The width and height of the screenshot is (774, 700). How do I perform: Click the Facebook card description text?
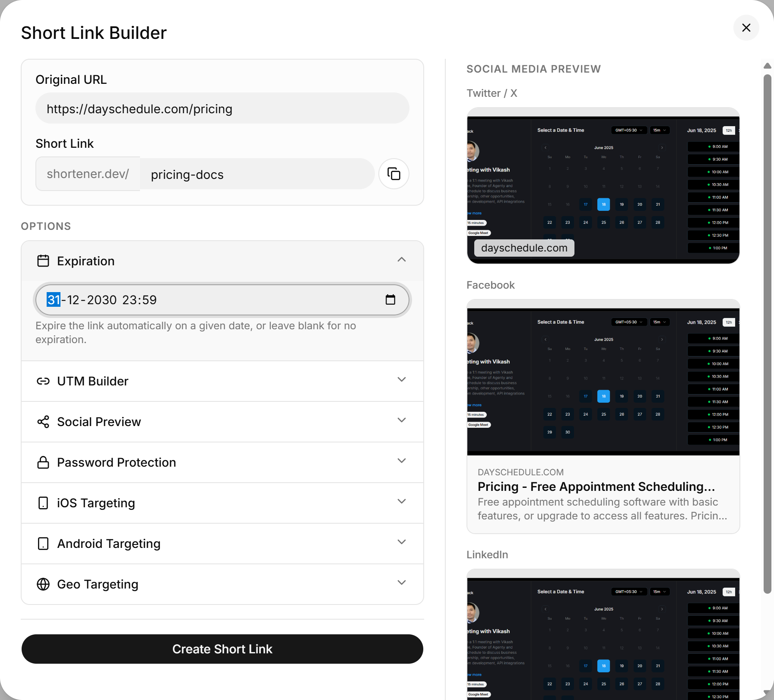[603, 509]
